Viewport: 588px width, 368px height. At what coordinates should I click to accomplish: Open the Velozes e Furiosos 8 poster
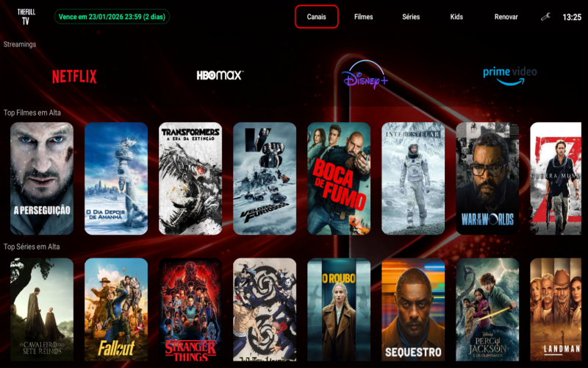(x=265, y=178)
